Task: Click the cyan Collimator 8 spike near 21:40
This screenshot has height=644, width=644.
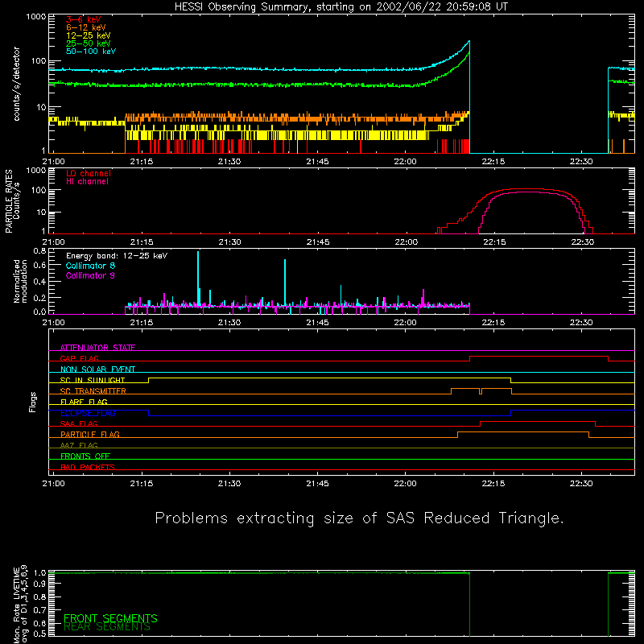Action: click(285, 283)
